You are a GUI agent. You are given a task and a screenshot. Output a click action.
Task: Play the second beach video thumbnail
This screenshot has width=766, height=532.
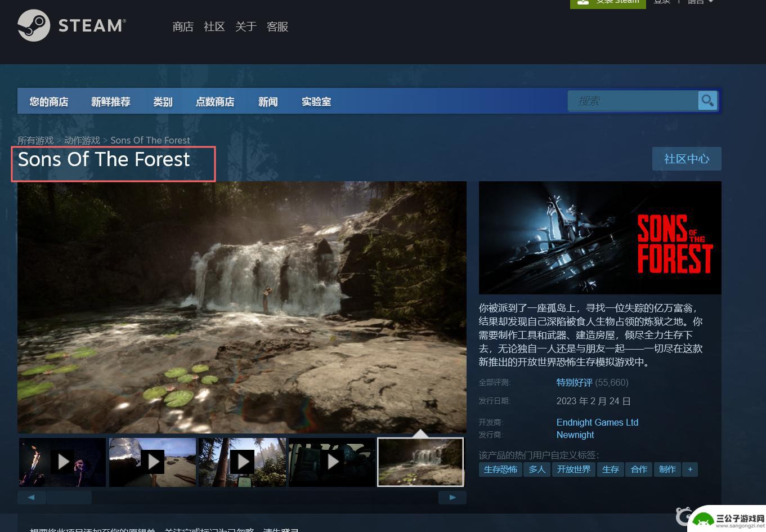coord(153,462)
